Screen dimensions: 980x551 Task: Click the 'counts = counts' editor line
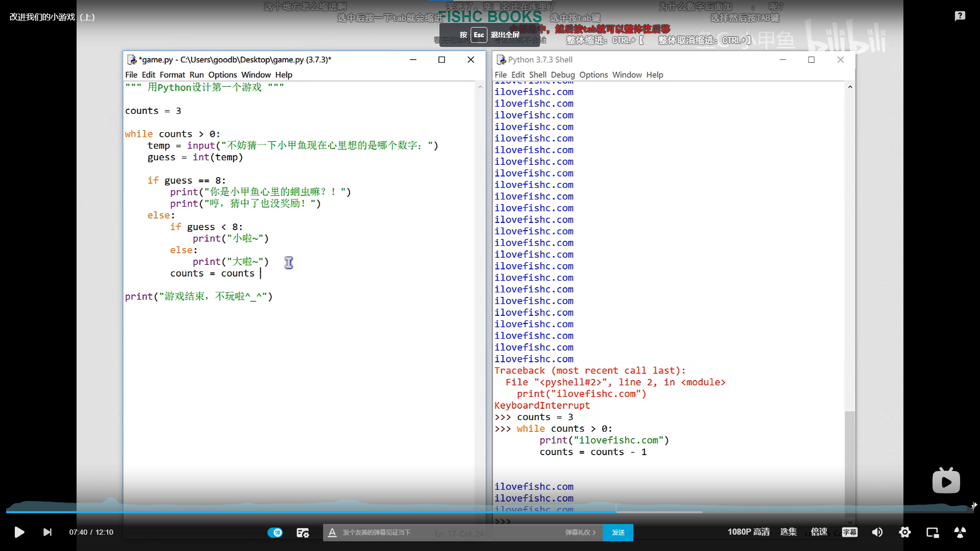(x=212, y=273)
